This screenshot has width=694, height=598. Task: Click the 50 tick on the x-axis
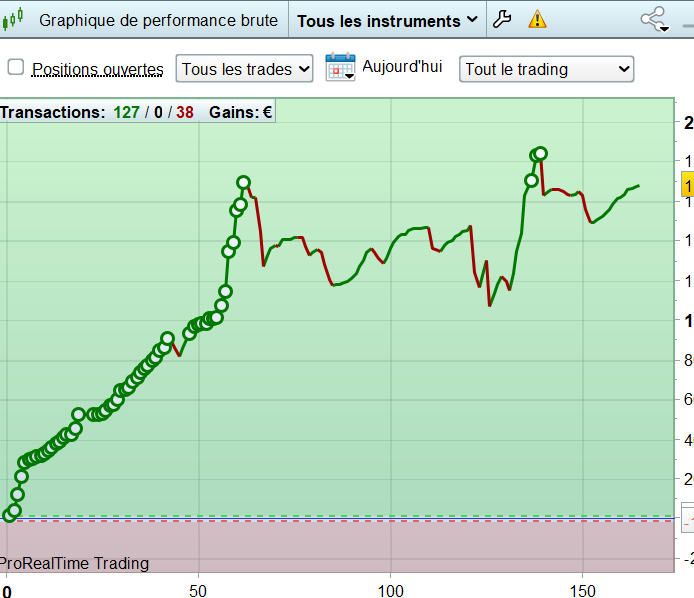(198, 590)
